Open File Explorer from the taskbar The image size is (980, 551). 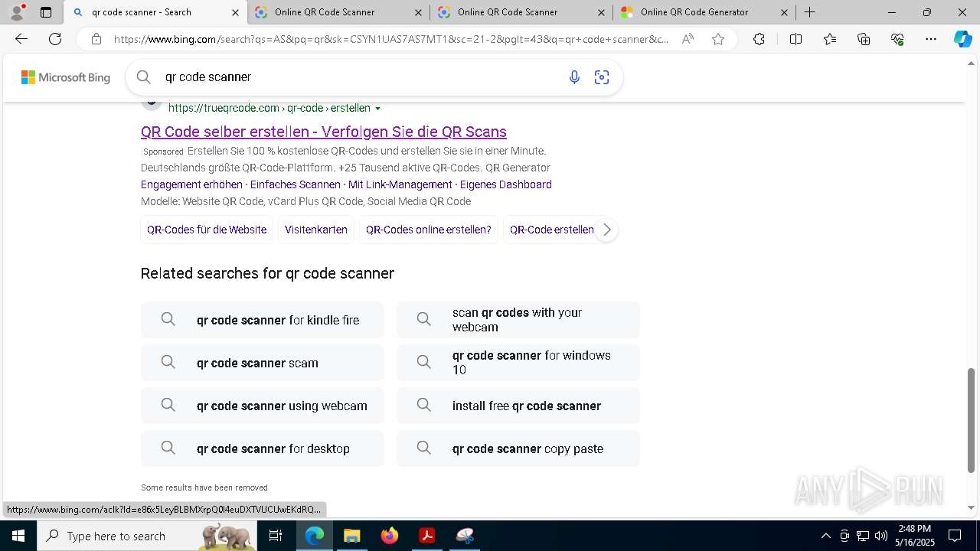click(x=351, y=536)
